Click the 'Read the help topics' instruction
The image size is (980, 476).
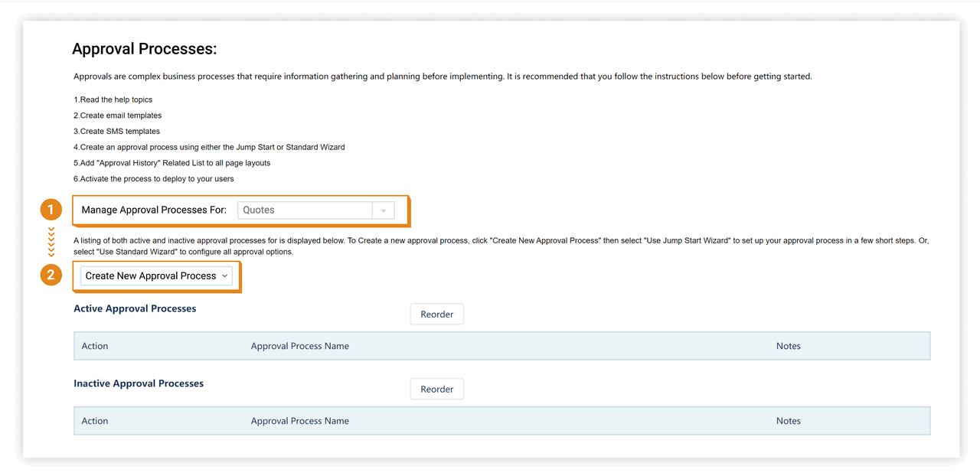[x=113, y=99]
